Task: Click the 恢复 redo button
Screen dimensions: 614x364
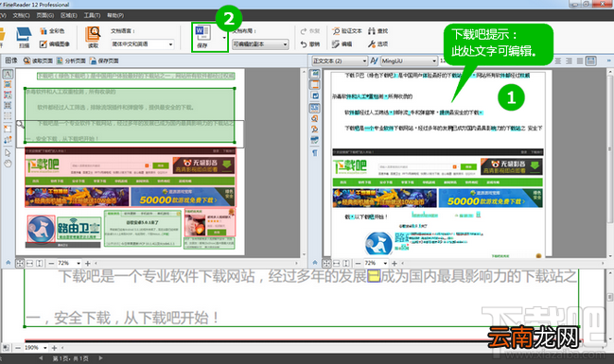Action: click(310, 31)
